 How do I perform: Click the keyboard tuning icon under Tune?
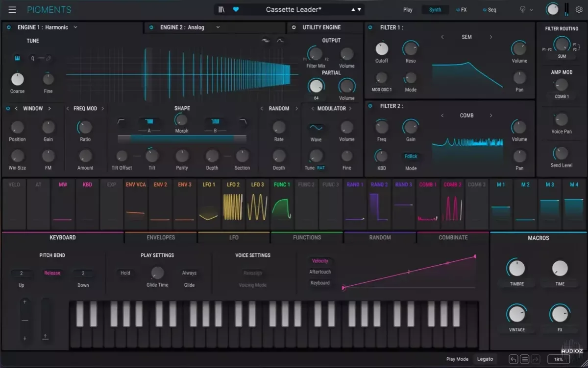tap(17, 58)
